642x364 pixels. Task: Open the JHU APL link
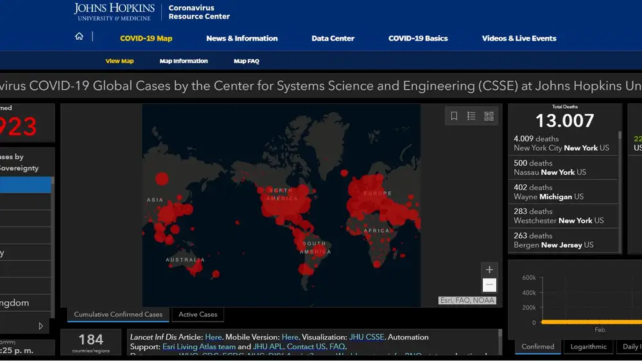(x=268, y=347)
